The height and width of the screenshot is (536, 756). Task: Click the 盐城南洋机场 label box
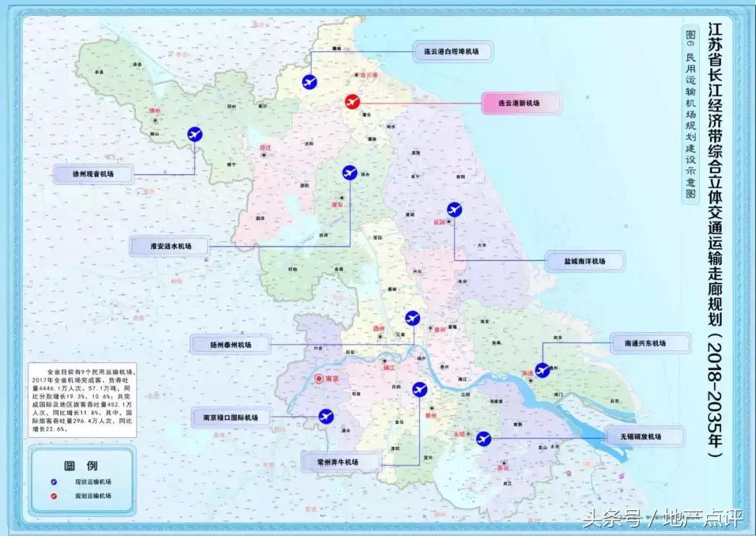click(x=584, y=261)
